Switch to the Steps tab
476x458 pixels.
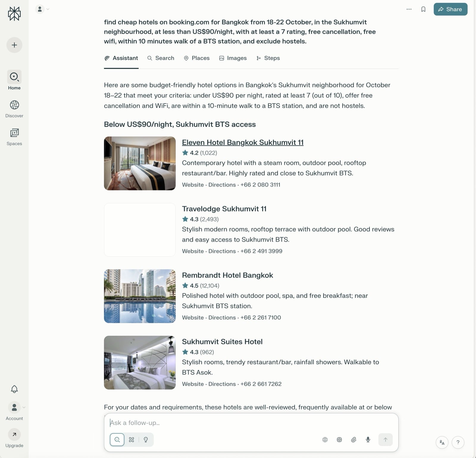pos(268,58)
